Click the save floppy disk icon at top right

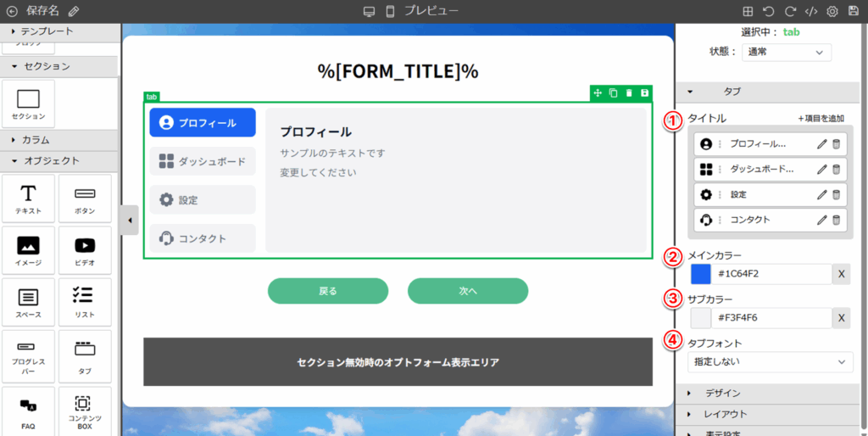tap(853, 11)
